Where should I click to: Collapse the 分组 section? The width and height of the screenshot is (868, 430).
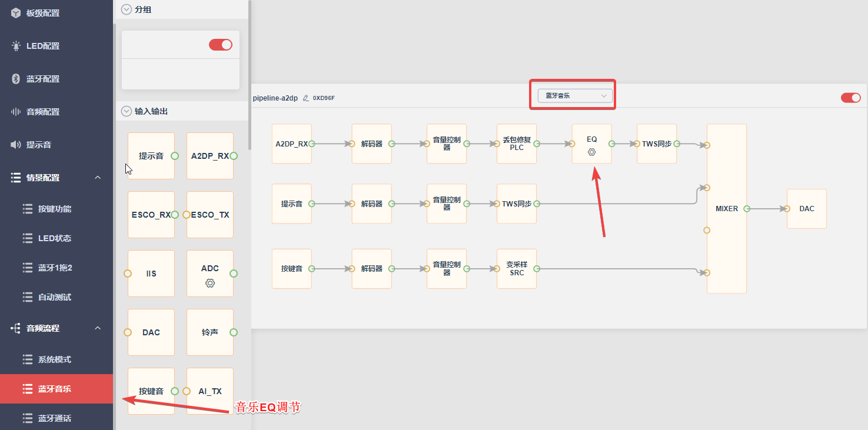(126, 9)
